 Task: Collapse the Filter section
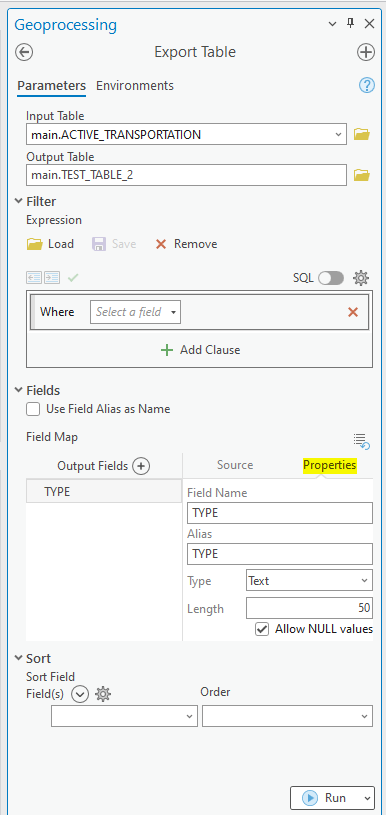pyautogui.click(x=19, y=201)
